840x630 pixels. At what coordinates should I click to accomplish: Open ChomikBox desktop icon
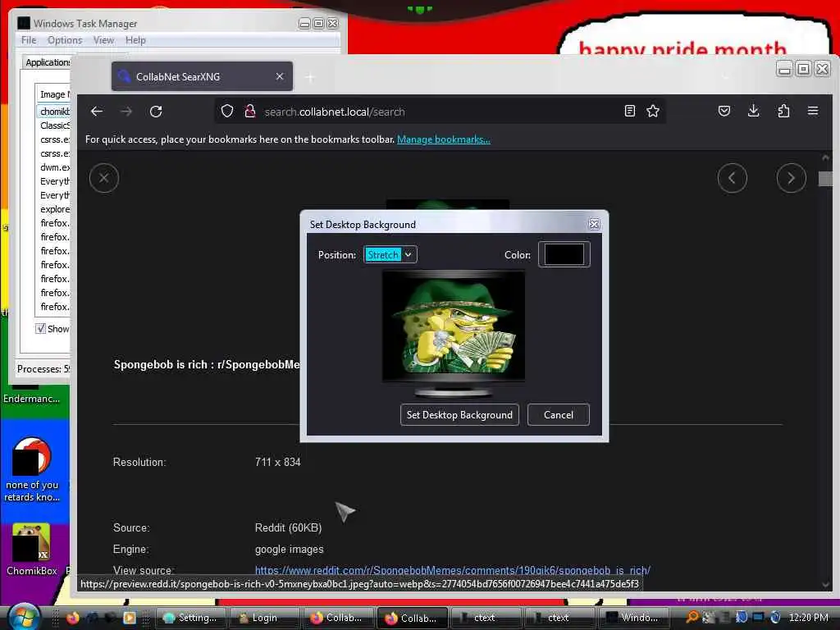click(x=32, y=550)
